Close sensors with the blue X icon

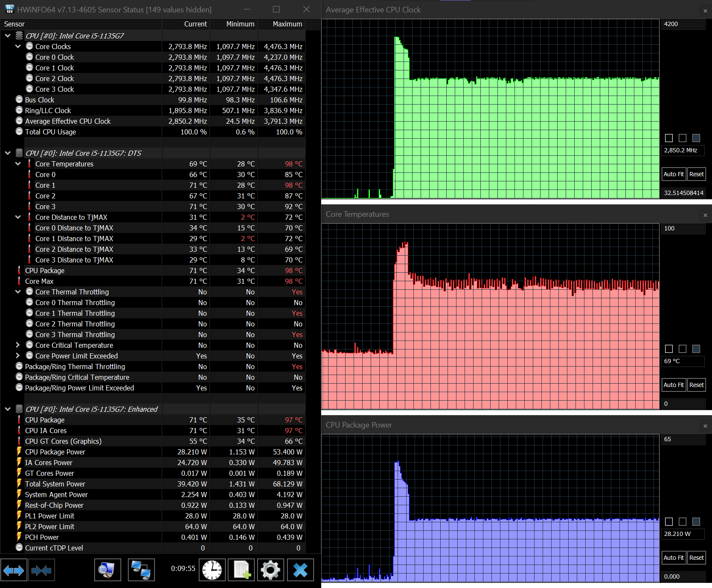[300, 570]
